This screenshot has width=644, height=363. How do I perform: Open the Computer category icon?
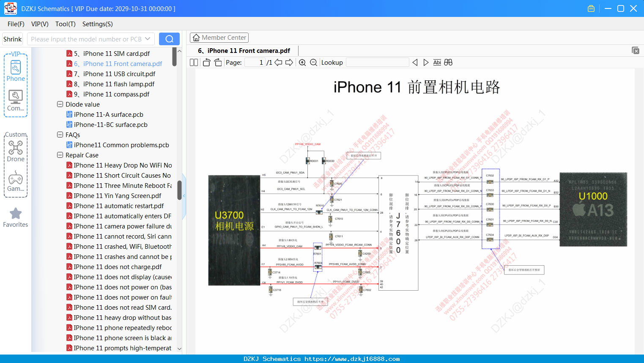(x=16, y=101)
